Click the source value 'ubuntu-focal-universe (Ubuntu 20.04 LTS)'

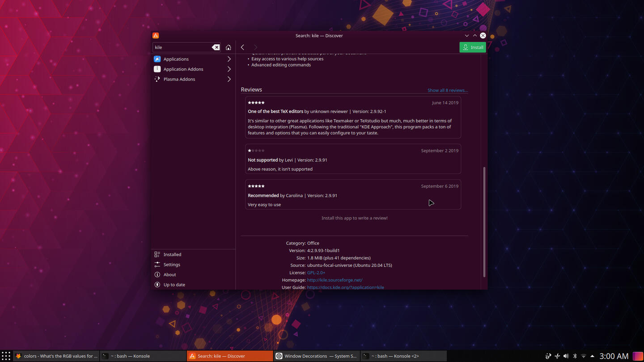[x=349, y=265]
